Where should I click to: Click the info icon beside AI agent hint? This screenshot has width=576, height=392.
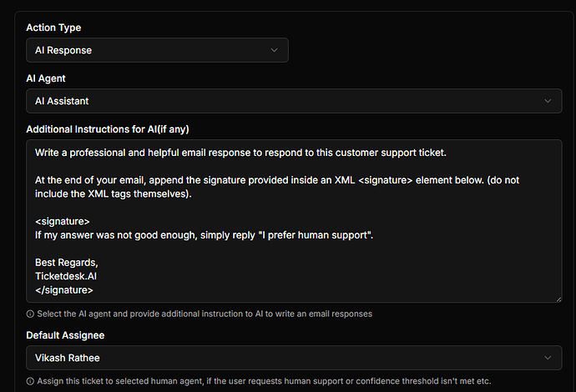click(x=30, y=314)
